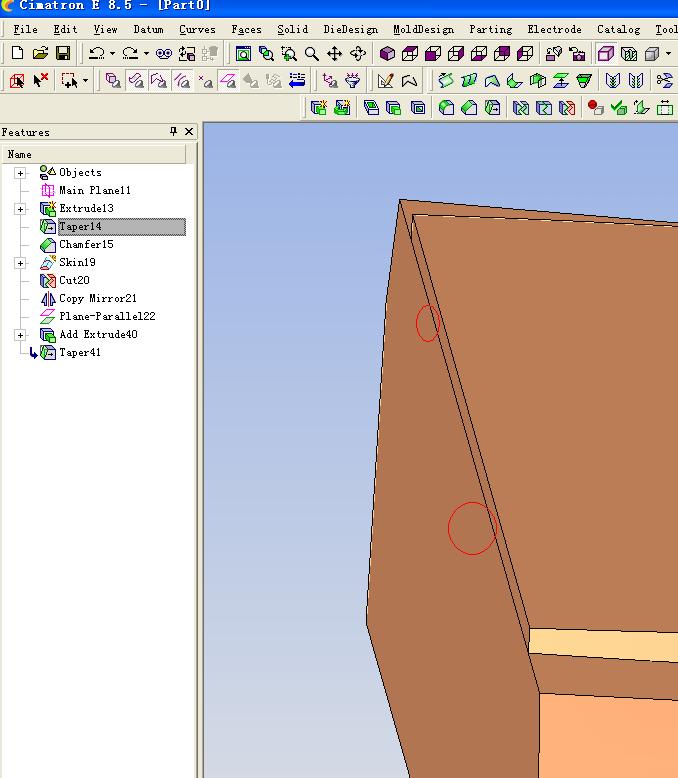
Task: Expand the Extrude13 feature node
Action: (20, 209)
